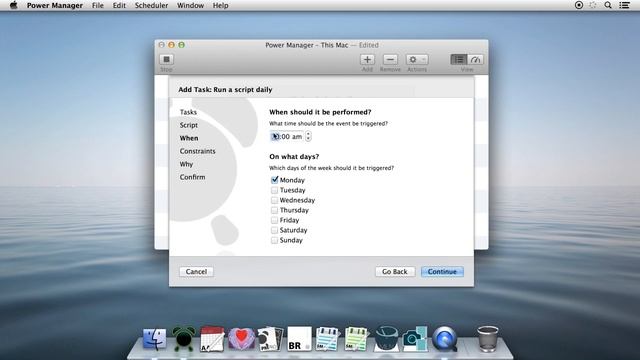Check the Saturday checkbox
This screenshot has width=640, height=360.
(x=274, y=230)
